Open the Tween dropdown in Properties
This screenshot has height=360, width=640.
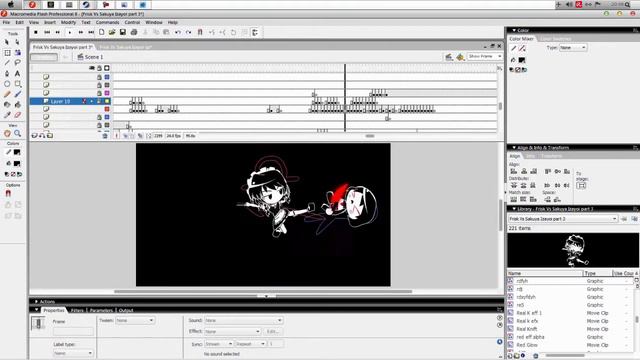click(x=135, y=321)
